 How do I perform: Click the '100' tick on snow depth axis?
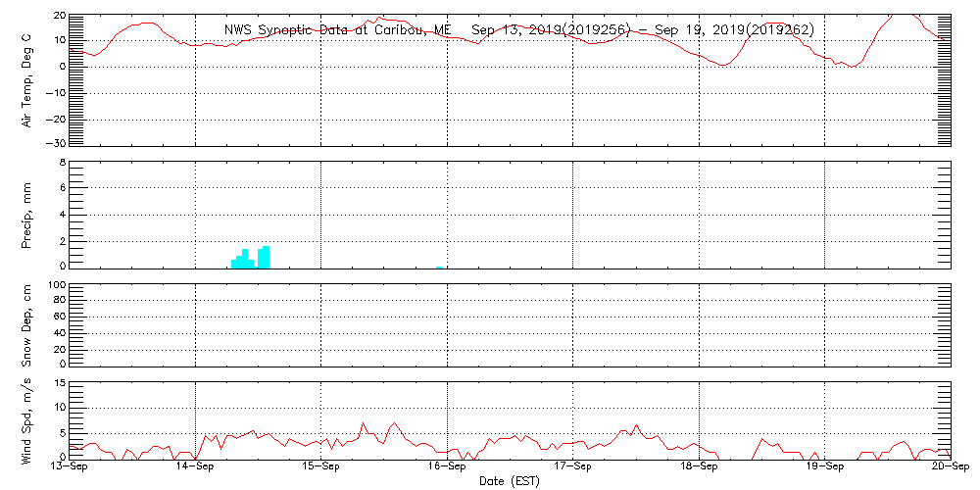[55, 285]
